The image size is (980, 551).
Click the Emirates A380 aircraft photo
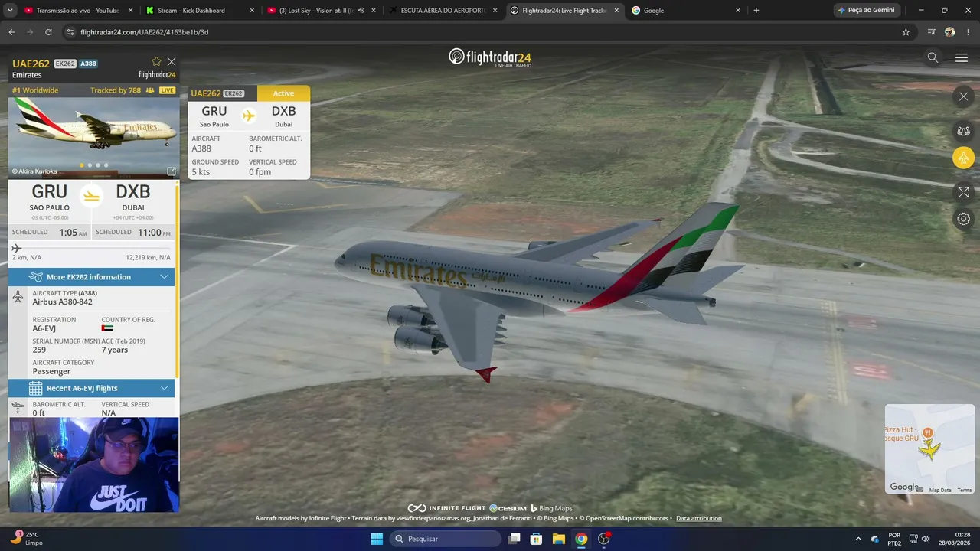pyautogui.click(x=93, y=136)
